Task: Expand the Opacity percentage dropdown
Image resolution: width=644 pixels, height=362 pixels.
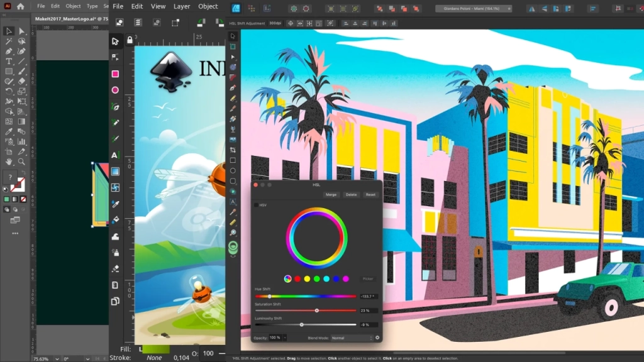Action: tap(285, 338)
